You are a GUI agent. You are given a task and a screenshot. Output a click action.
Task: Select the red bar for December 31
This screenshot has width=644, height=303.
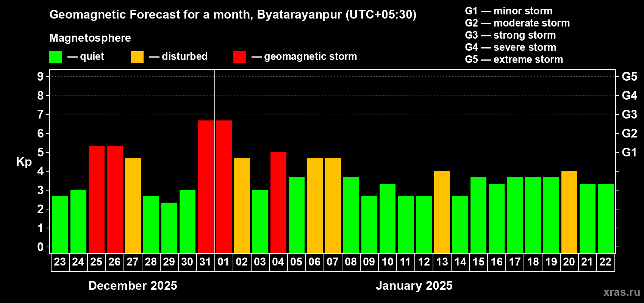(x=206, y=187)
